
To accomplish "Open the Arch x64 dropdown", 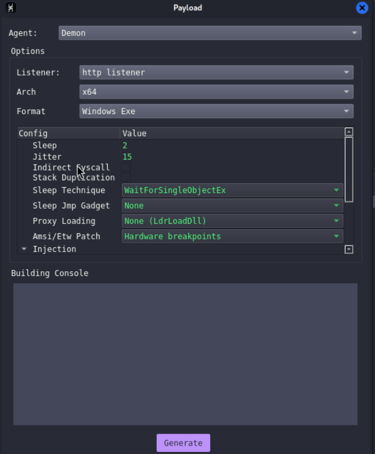I will coord(216,92).
